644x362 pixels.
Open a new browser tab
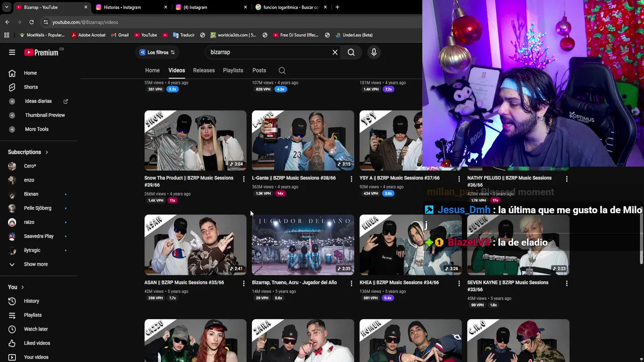point(337,7)
